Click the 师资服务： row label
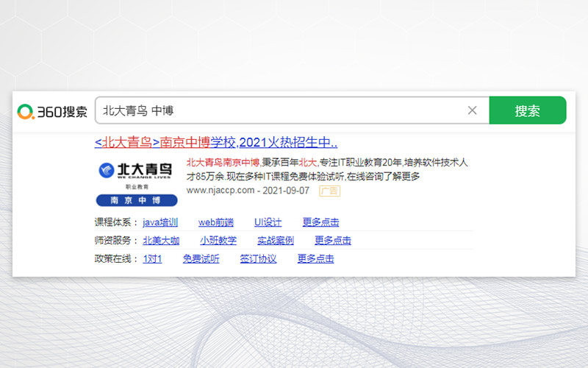The height and width of the screenshot is (368, 588). point(116,241)
